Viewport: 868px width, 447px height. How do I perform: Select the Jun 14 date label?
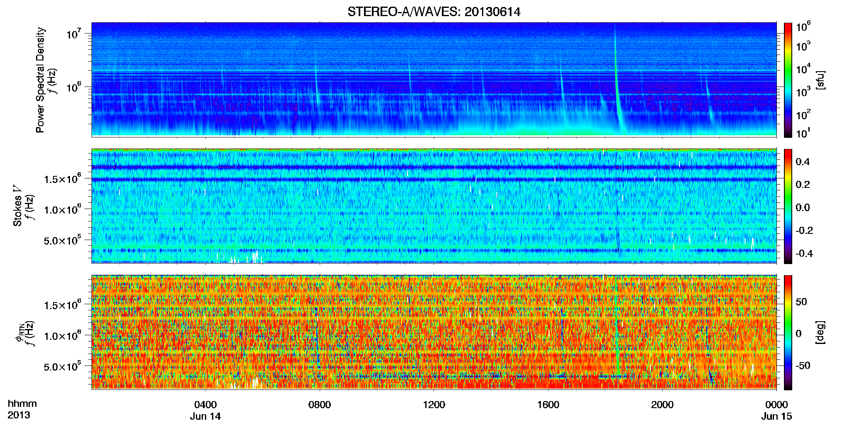coord(205,416)
